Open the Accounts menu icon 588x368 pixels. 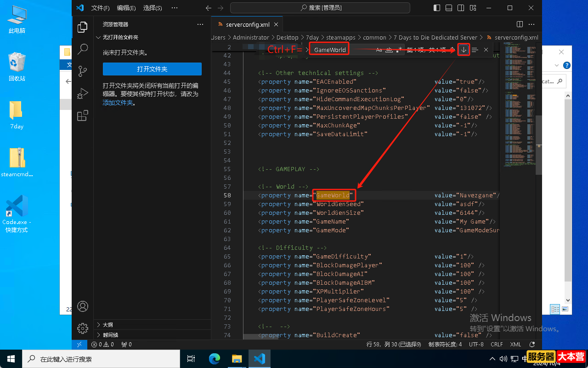(x=83, y=306)
